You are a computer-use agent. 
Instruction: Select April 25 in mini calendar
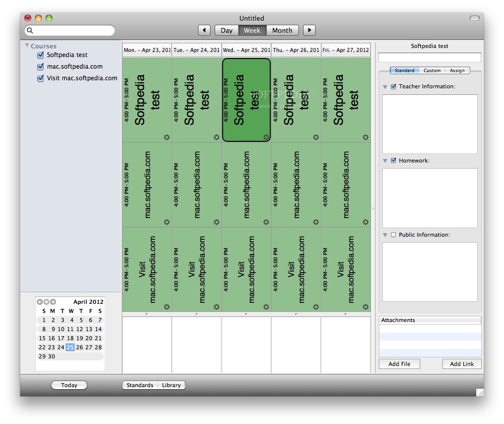pyautogui.click(x=70, y=347)
